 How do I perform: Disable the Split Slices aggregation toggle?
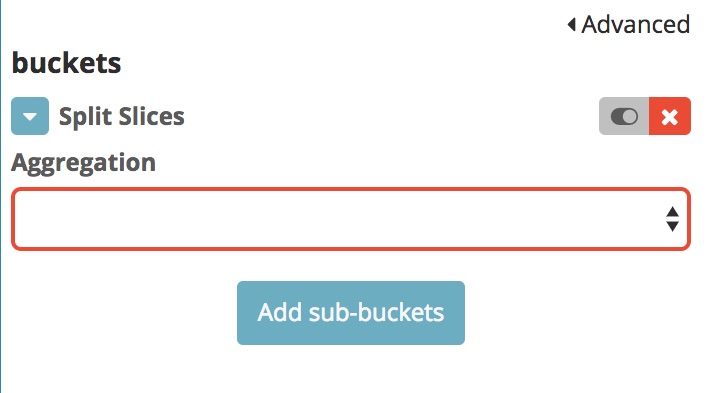point(624,116)
